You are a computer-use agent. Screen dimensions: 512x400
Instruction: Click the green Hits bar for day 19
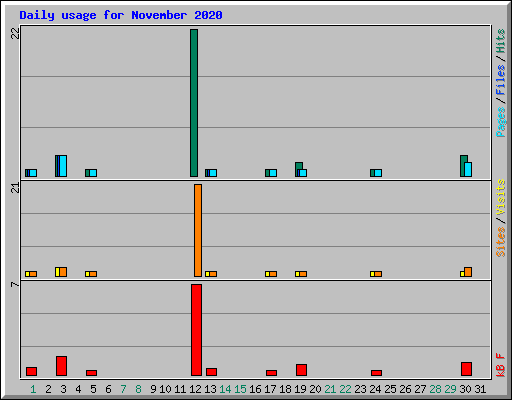click(299, 166)
